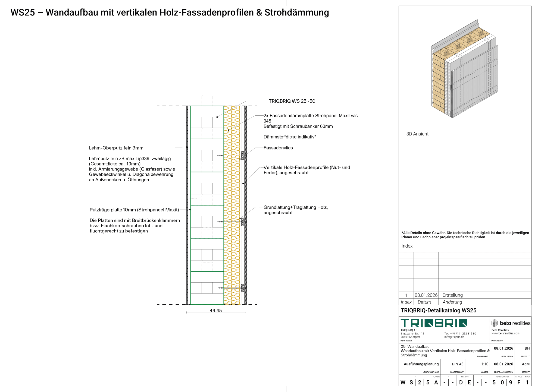This screenshot has height=392, width=538.
Task: Click the 'Fassadenvlies' callout label
Action: tap(278, 148)
